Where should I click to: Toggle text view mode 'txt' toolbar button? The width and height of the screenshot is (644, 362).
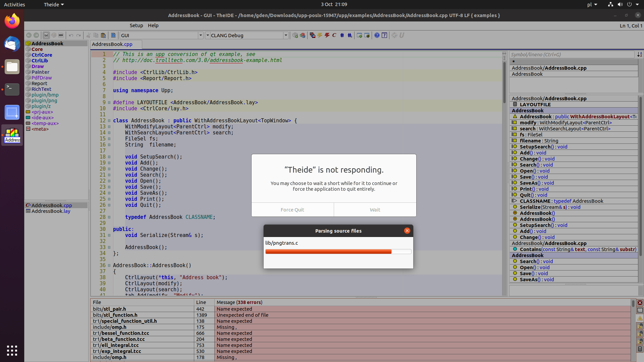click(x=46, y=35)
